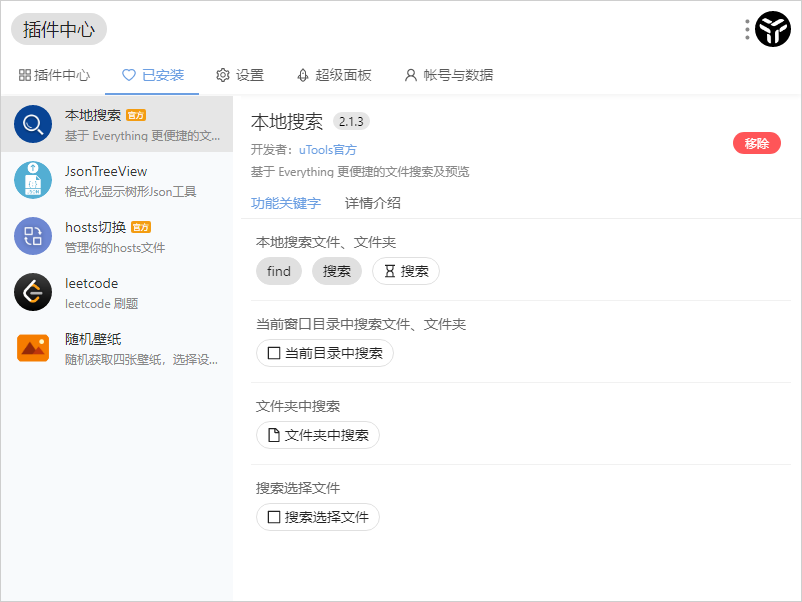
Task: Go to 帐号与数据 tab
Action: point(448,75)
